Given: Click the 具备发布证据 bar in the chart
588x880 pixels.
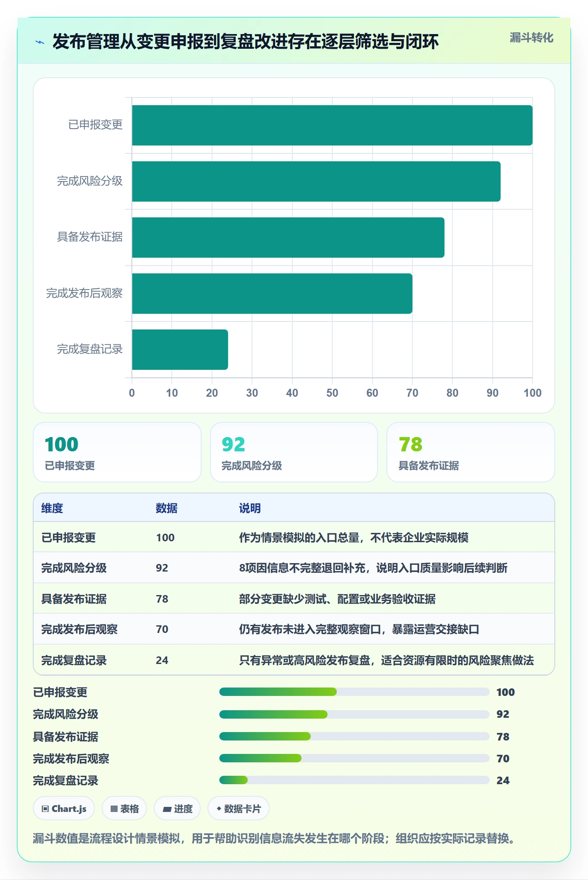Looking at the screenshot, I should click(x=288, y=237).
